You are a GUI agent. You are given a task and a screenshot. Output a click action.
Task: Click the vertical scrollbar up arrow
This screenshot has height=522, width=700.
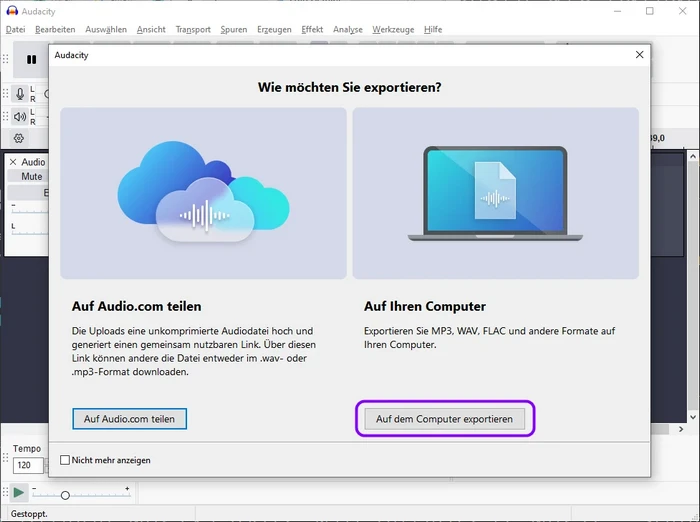click(693, 157)
